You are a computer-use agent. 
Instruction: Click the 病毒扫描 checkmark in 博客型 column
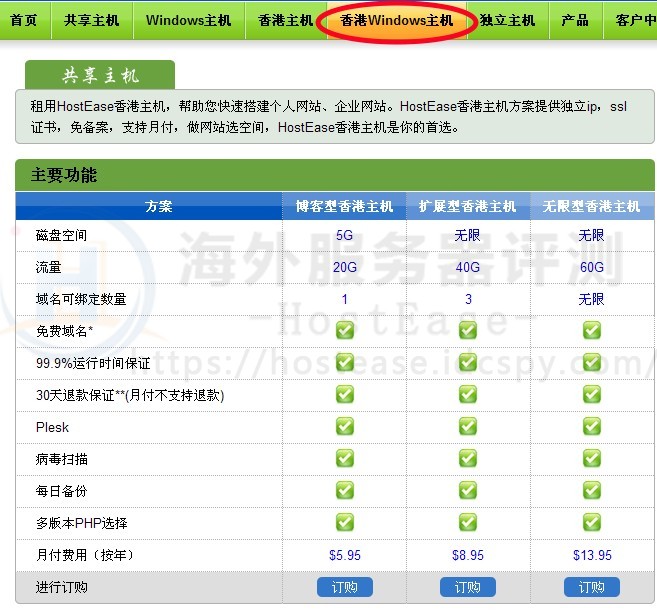click(x=345, y=458)
